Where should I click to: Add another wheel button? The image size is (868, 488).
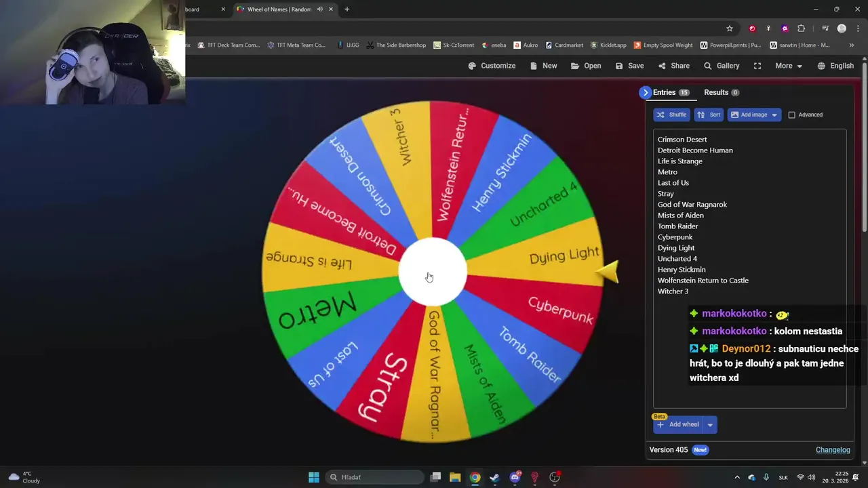click(x=677, y=425)
